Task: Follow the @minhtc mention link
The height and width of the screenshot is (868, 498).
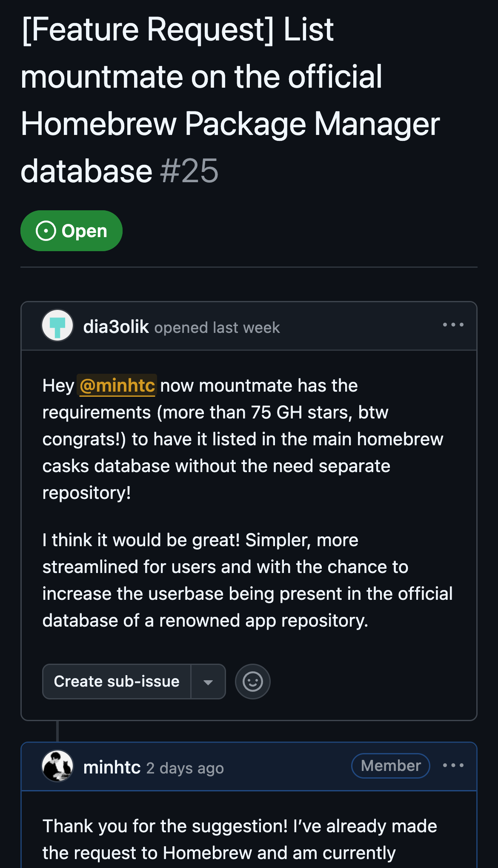Action: 117,386
